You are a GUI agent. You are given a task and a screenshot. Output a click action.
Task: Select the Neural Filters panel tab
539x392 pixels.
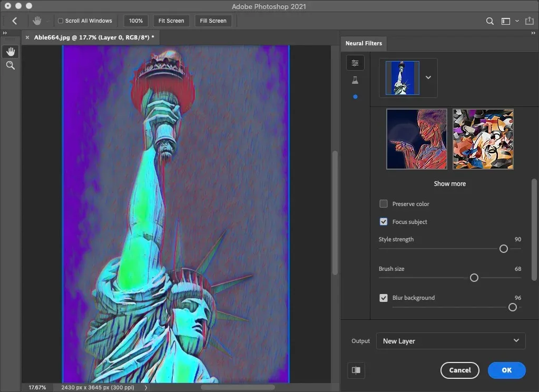tap(364, 43)
